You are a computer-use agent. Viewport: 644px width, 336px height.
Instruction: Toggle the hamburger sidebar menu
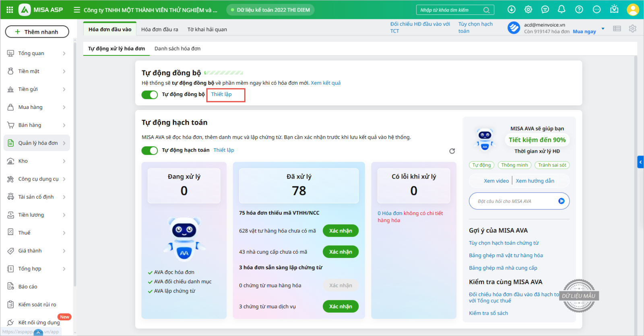[77, 10]
